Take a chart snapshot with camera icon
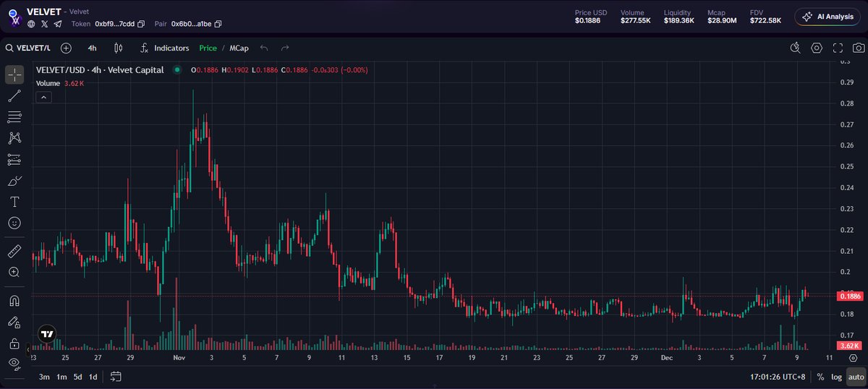Screen dimensions: 868x389 858,48
